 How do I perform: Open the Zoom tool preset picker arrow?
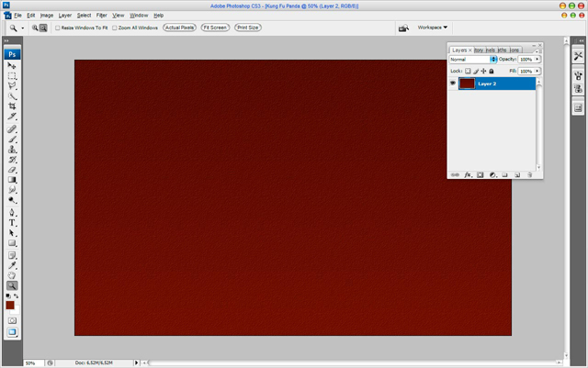tap(22, 28)
